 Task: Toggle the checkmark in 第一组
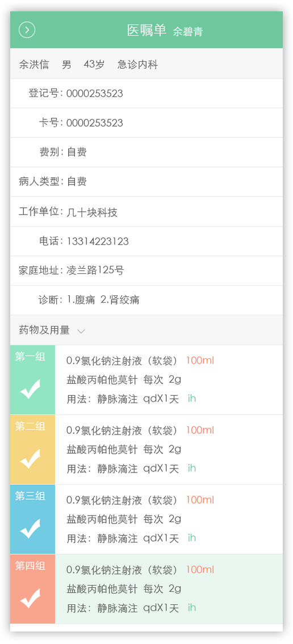31,389
